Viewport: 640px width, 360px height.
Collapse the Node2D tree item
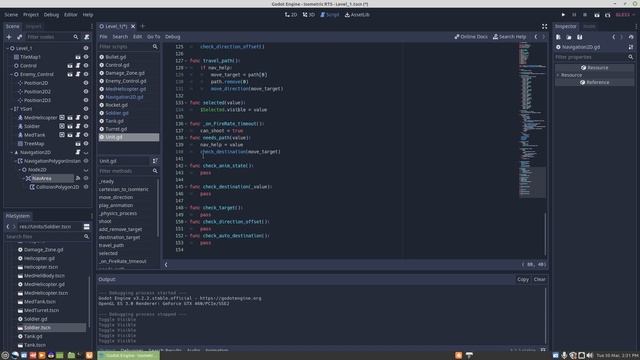pyautogui.click(x=20, y=170)
